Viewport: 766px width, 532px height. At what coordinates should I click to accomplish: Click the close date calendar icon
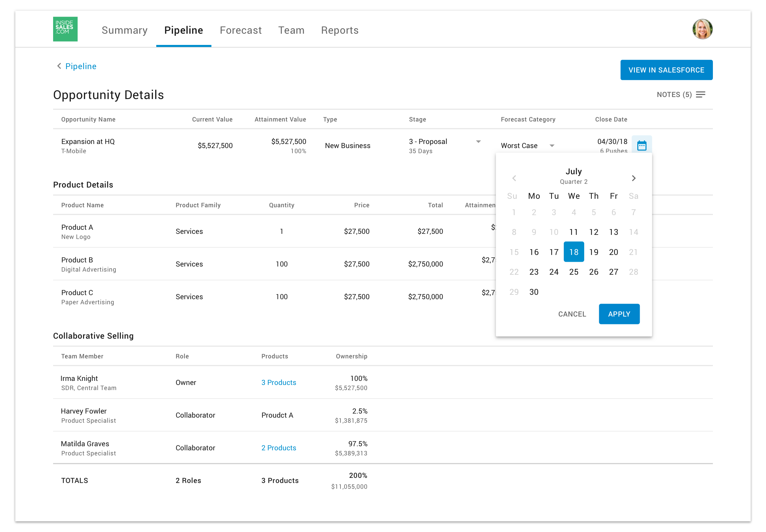pyautogui.click(x=642, y=145)
